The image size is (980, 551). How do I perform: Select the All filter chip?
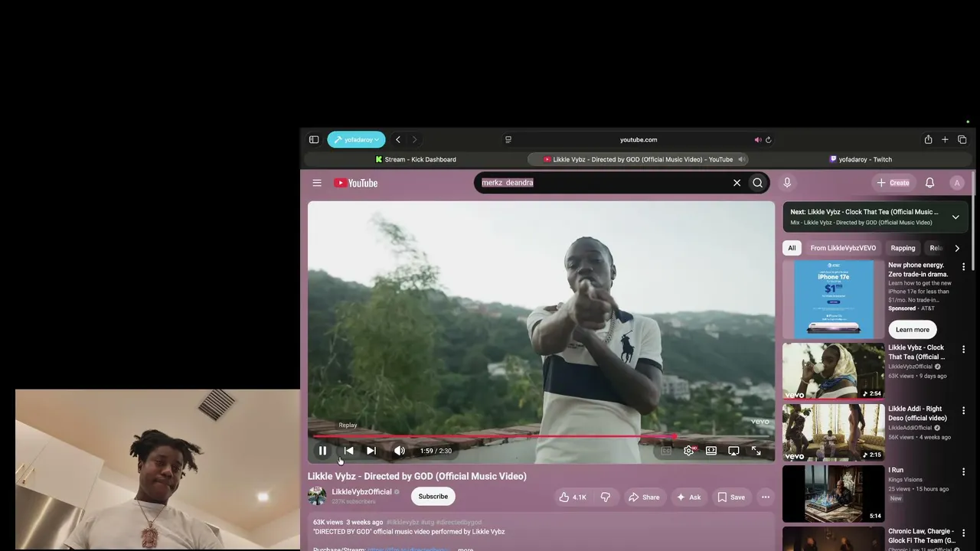792,248
